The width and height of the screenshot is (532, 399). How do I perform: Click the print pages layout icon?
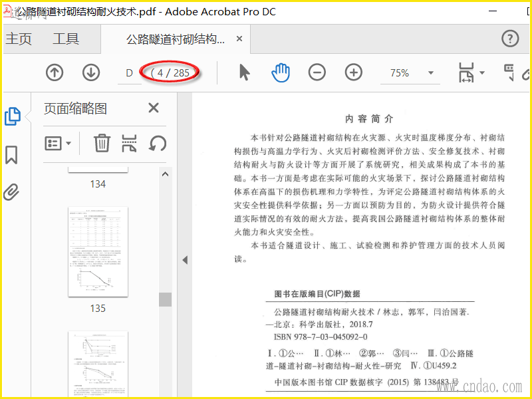click(x=129, y=143)
